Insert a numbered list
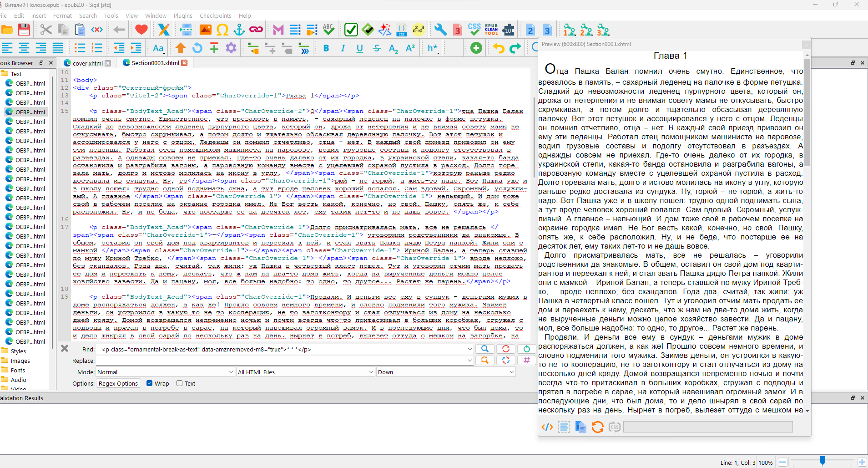Screen dimensions: 868x468 tap(97, 48)
